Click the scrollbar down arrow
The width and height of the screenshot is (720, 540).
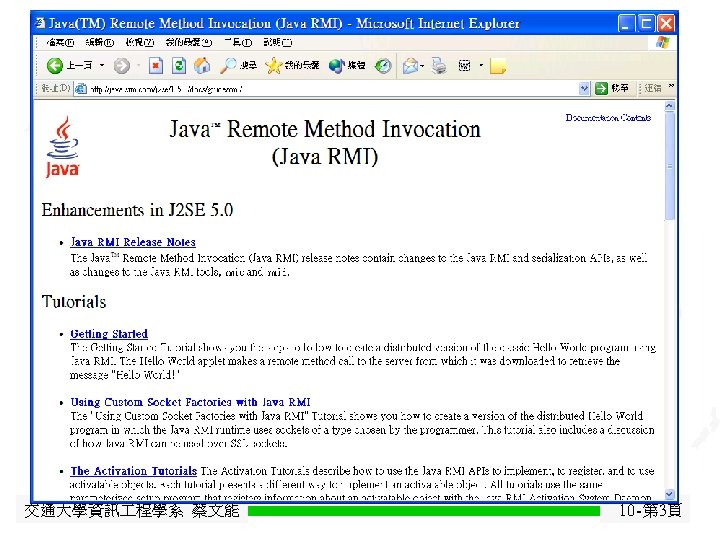click(x=669, y=494)
